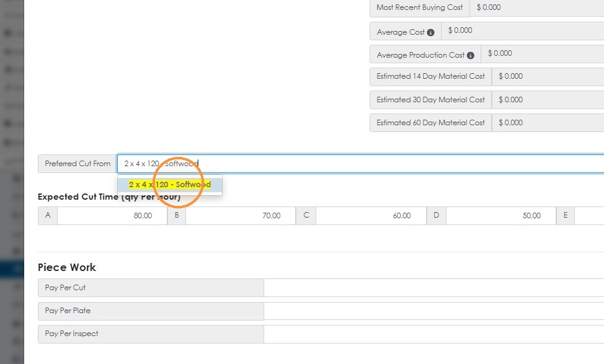Screen dimensions: 604x364
Task: Select '2 x 4 x 120 - Softwood' suggestion
Action: [170, 185]
